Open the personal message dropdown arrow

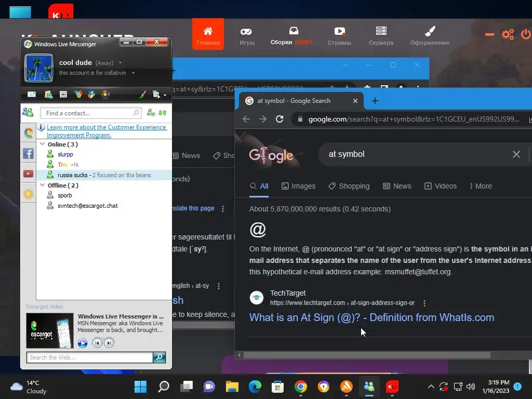[x=134, y=73]
